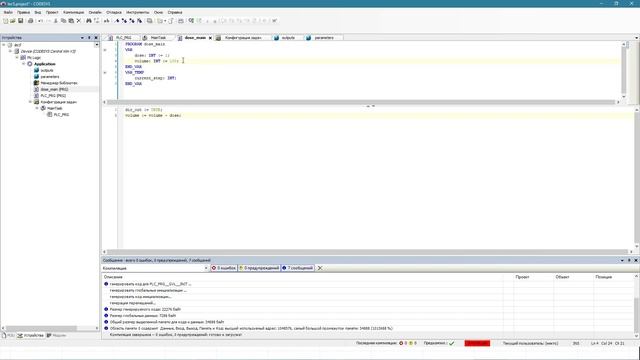Switch to the PLC_PRG editor tab

point(123,38)
